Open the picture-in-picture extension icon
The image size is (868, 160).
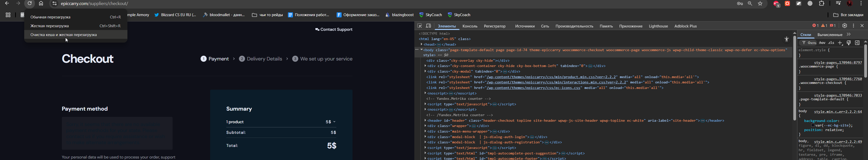pyautogui.click(x=799, y=4)
